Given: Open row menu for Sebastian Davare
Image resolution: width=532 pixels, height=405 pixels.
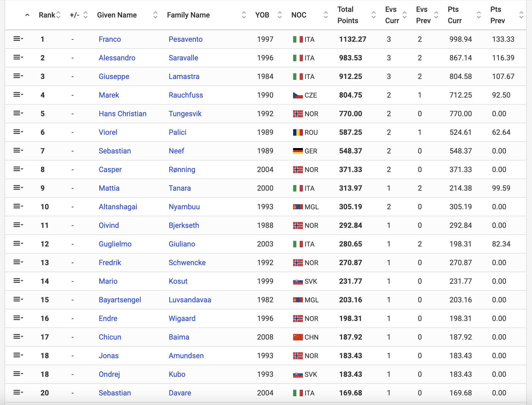Looking at the screenshot, I should click(18, 393).
